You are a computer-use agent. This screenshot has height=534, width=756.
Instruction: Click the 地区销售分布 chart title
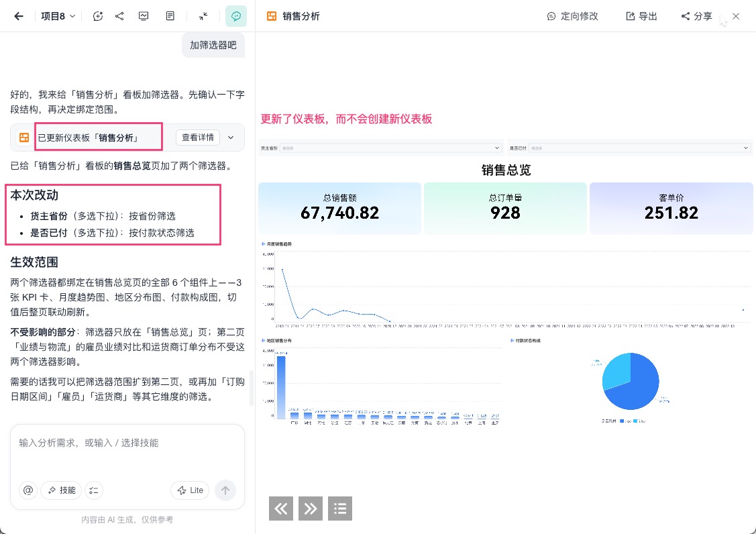point(279,341)
